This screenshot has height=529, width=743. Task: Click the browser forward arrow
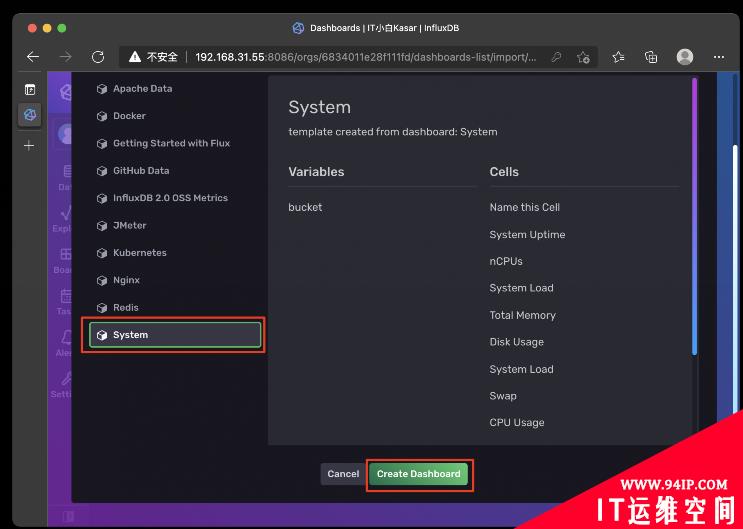pos(65,57)
